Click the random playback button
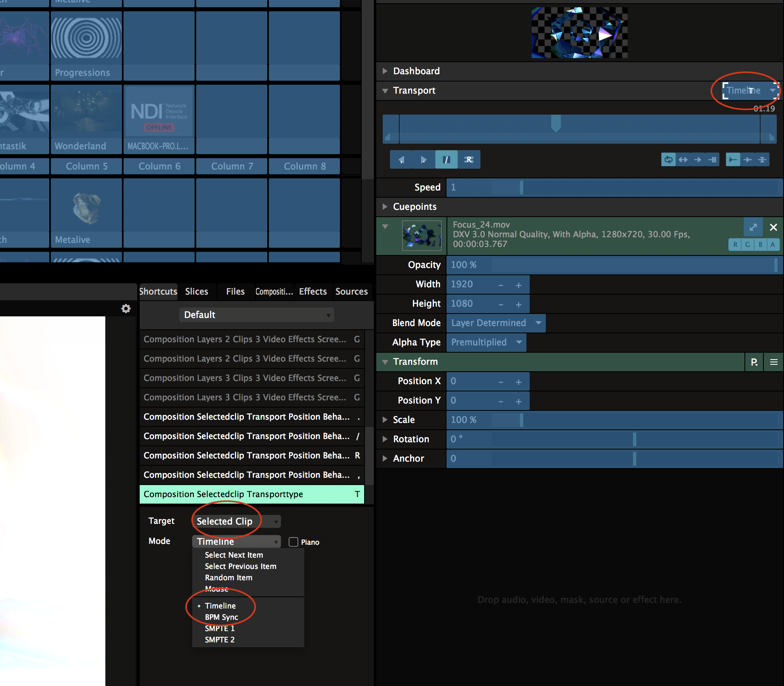784x686 pixels. [x=469, y=160]
